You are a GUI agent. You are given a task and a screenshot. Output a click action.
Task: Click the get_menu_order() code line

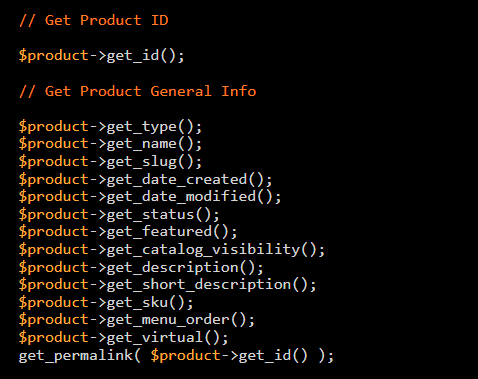point(137,320)
